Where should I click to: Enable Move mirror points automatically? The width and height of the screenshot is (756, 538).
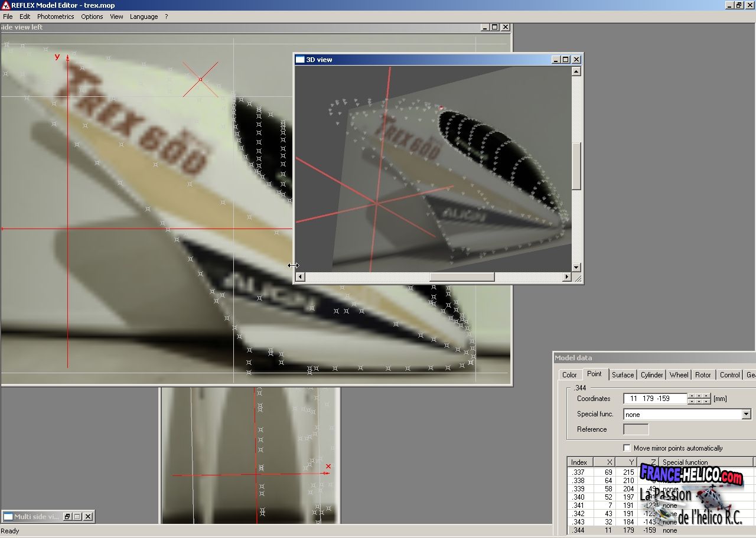tap(627, 448)
